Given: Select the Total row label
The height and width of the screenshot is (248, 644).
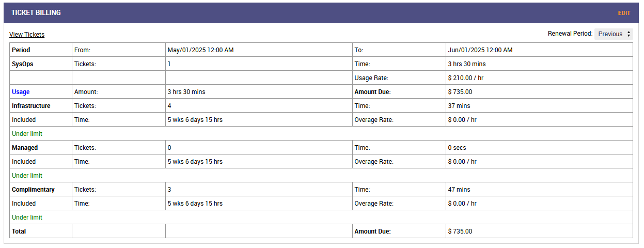Looking at the screenshot, I should pos(19,231).
